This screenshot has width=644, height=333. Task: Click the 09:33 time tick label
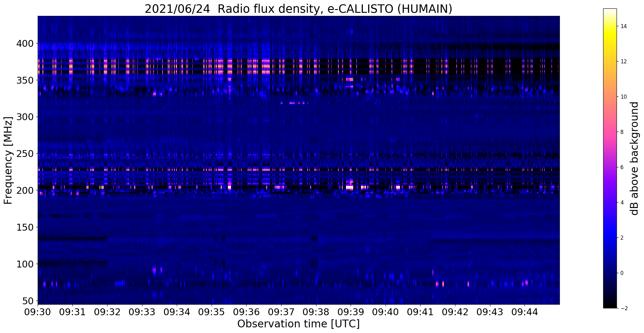(x=142, y=312)
